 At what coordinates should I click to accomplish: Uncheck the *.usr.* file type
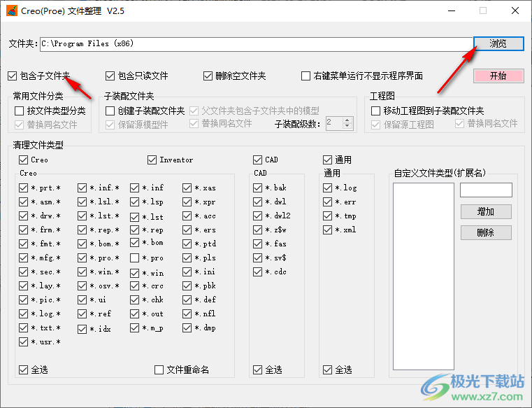click(x=23, y=342)
